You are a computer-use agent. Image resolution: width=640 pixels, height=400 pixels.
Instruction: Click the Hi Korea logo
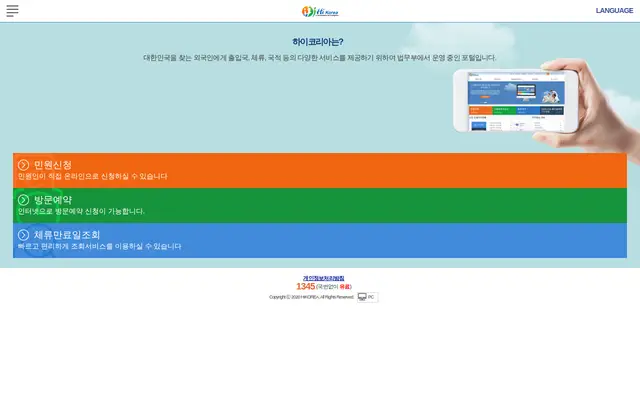(x=320, y=11)
